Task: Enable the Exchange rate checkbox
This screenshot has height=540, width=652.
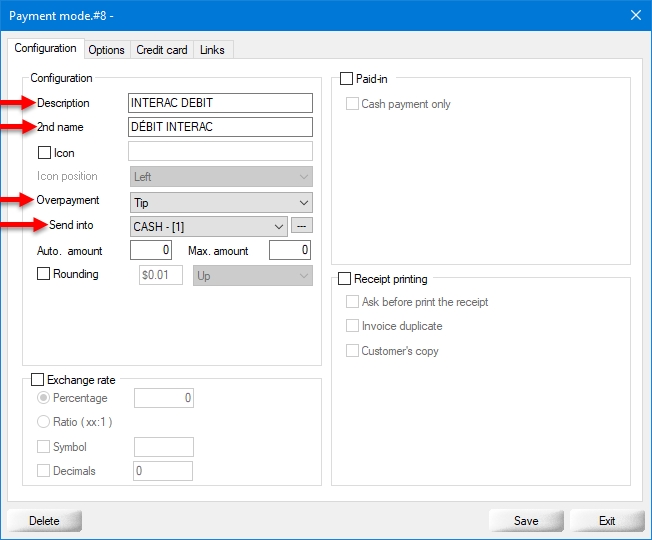Action: (38, 380)
